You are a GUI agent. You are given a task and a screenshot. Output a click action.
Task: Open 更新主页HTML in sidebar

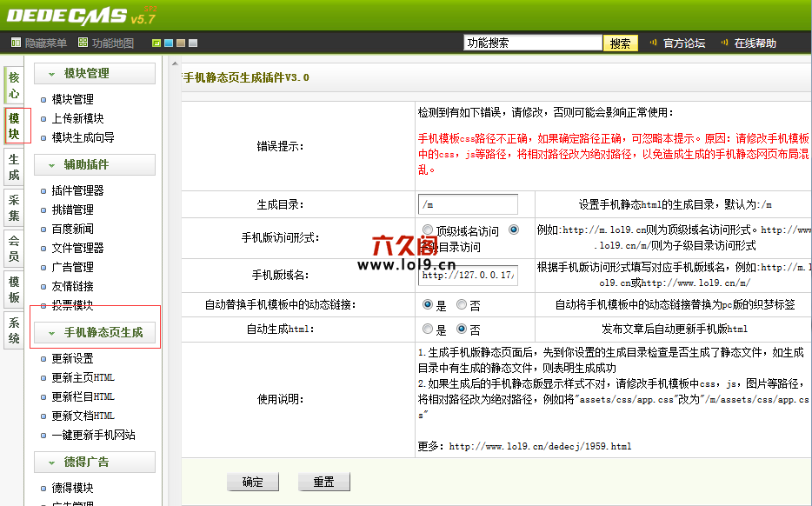83,377
